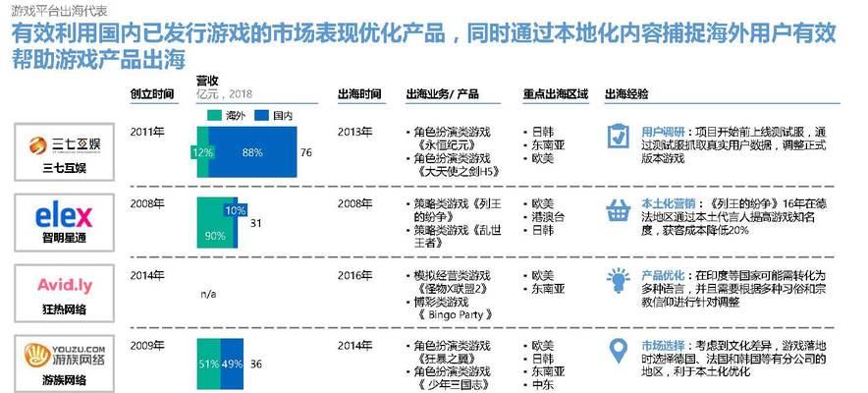Select the game title 《少年三国志》
Screen dimensions: 868x393
point(454,385)
